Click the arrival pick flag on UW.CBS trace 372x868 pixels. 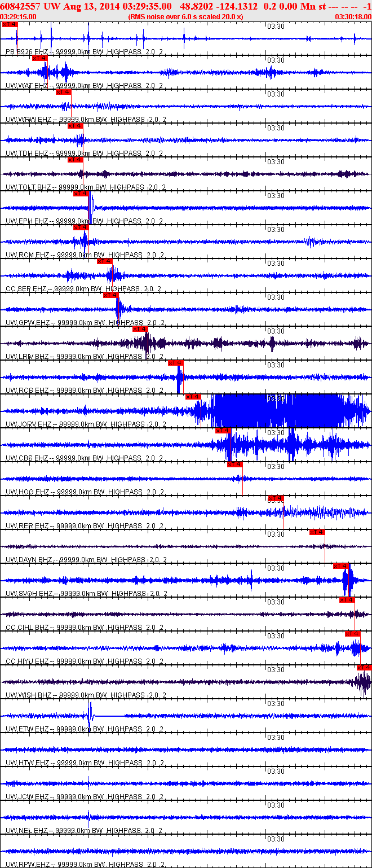pos(223,430)
